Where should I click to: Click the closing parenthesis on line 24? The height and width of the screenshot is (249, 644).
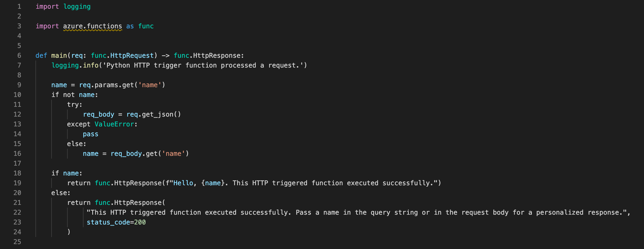click(69, 232)
